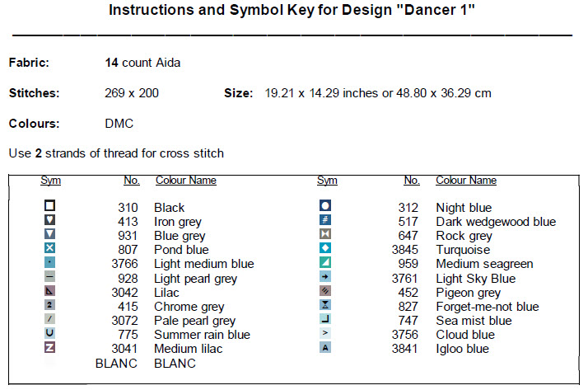Click the 269 x 200 stitches value
Viewport: 588px width, 390px height.
(132, 93)
